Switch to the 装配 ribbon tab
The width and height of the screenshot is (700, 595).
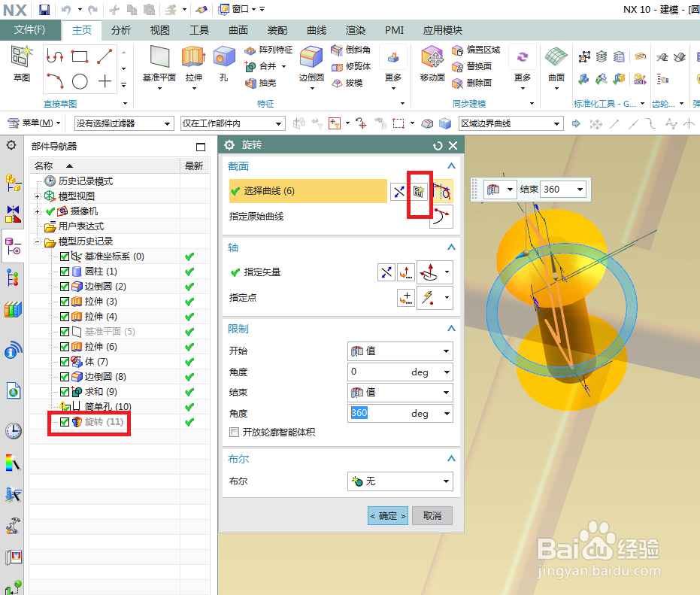pyautogui.click(x=277, y=30)
